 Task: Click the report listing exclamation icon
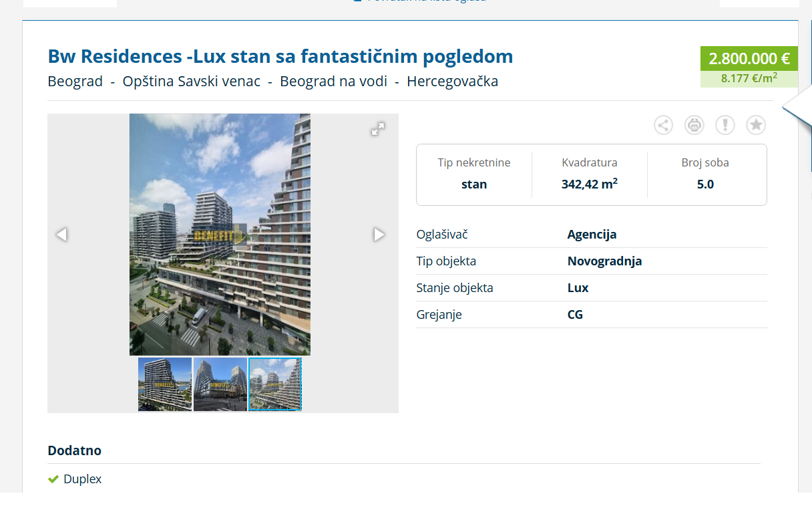coord(725,125)
